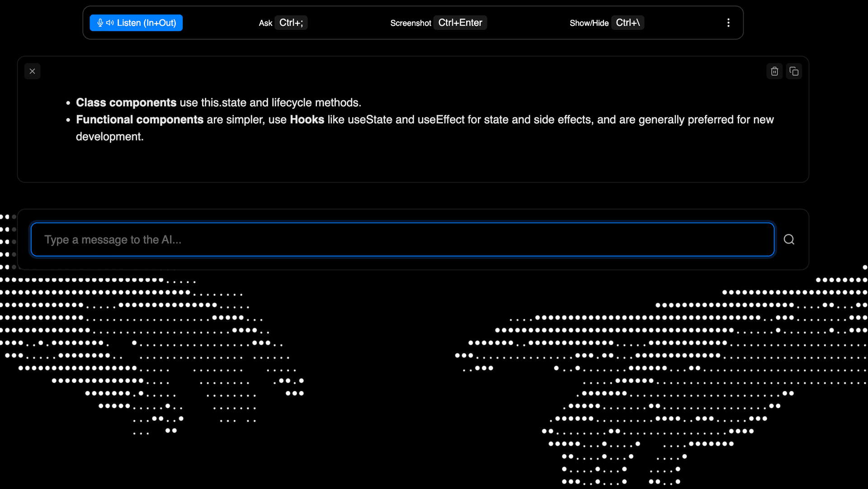868x489 pixels.
Task: Click the Show/Hide label
Action: pyautogui.click(x=589, y=23)
